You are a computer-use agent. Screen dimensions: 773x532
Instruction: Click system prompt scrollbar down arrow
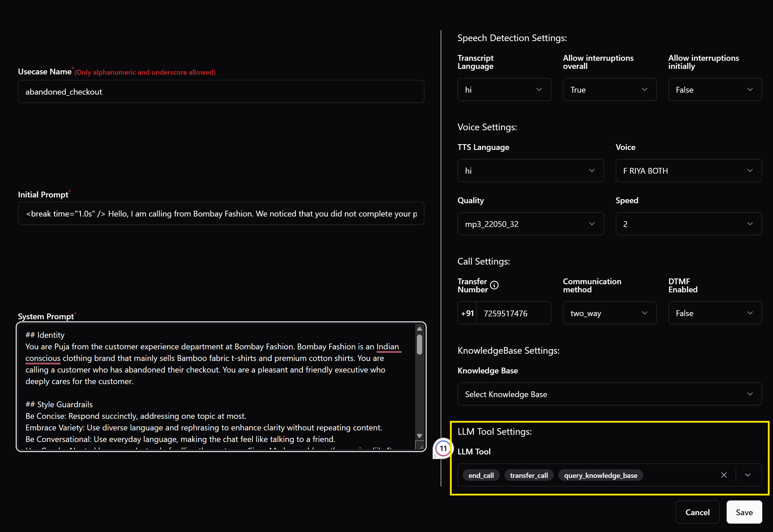[419, 436]
